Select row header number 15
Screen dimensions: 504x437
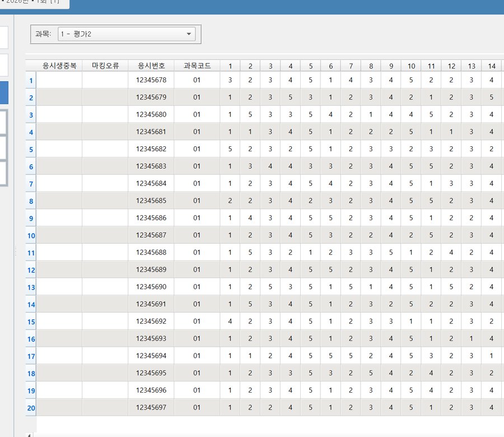tap(31, 322)
